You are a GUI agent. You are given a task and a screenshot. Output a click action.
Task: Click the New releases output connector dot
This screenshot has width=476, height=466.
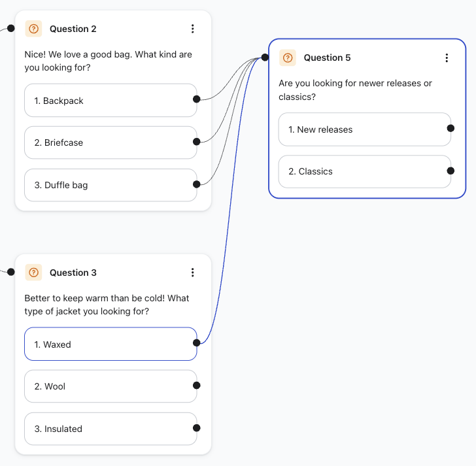[450, 129]
